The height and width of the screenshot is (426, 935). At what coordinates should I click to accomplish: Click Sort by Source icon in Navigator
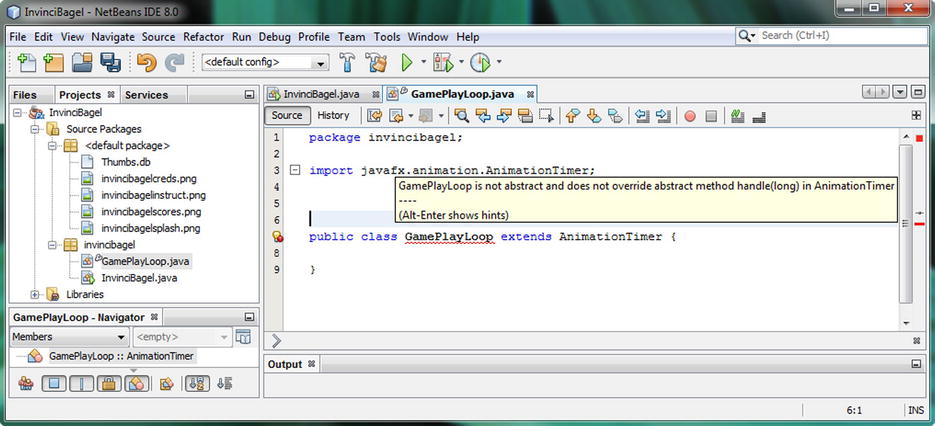pos(224,384)
